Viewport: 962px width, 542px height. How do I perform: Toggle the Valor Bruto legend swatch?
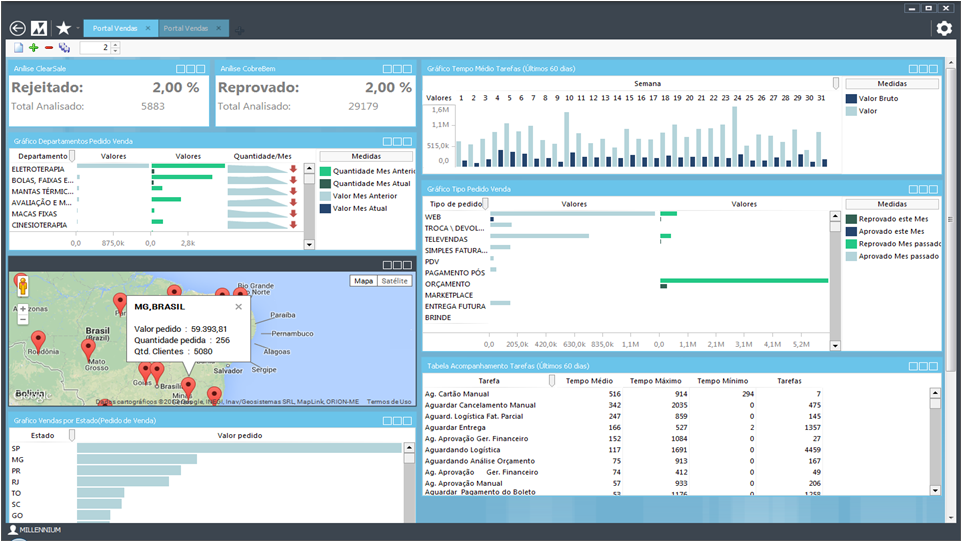click(x=851, y=99)
